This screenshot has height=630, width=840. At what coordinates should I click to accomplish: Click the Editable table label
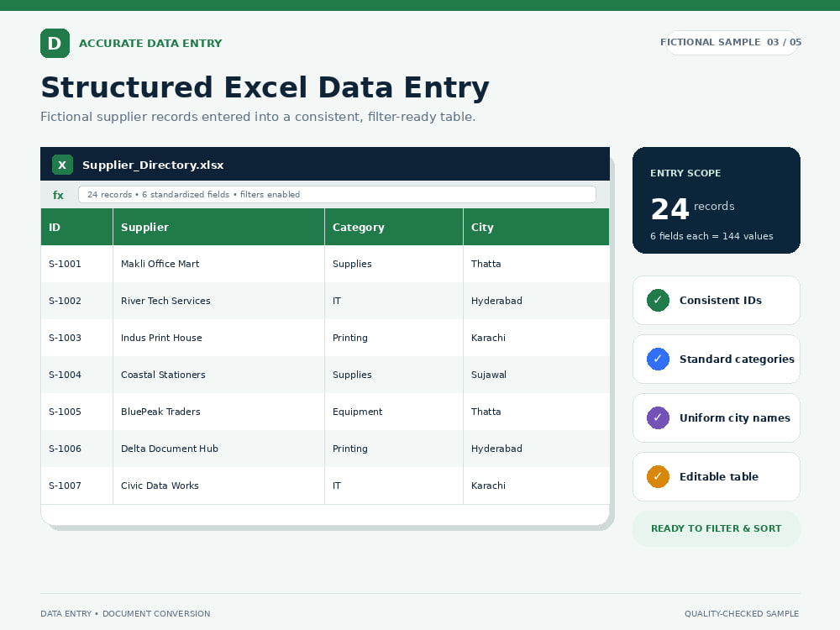pyautogui.click(x=719, y=477)
